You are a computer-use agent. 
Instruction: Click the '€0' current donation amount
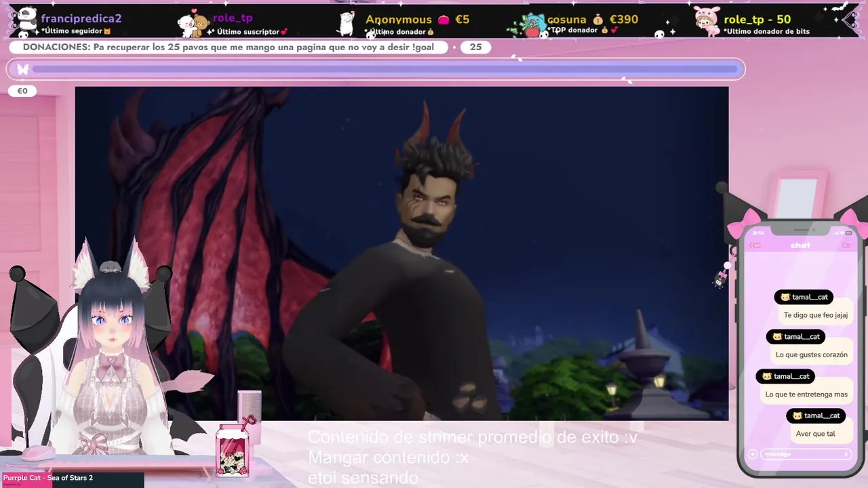[22, 91]
